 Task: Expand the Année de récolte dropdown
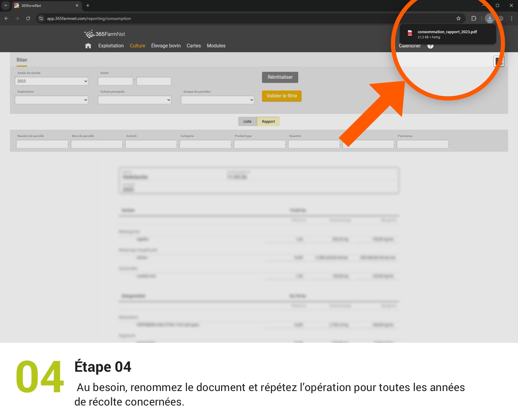[x=51, y=81]
